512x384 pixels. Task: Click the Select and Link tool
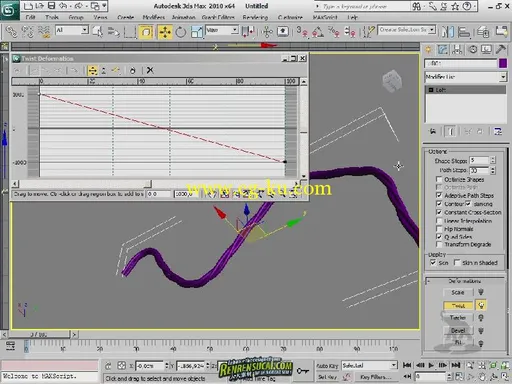tap(11, 32)
